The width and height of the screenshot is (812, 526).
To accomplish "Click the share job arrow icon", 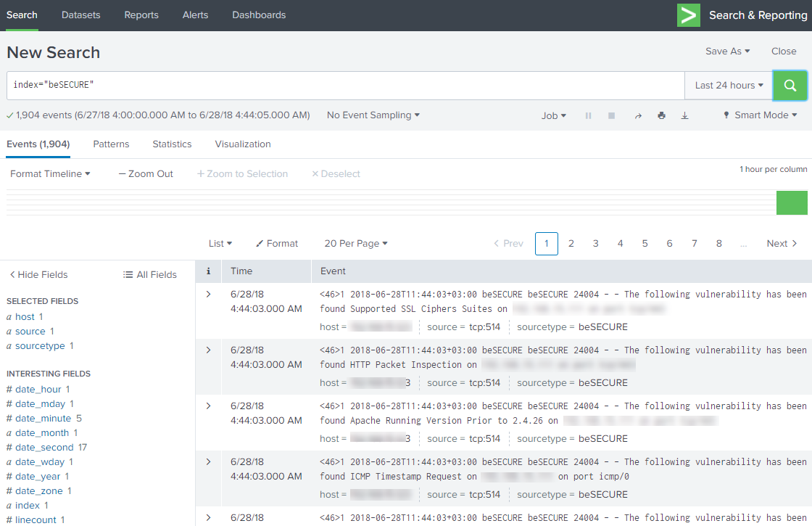I will pos(638,115).
